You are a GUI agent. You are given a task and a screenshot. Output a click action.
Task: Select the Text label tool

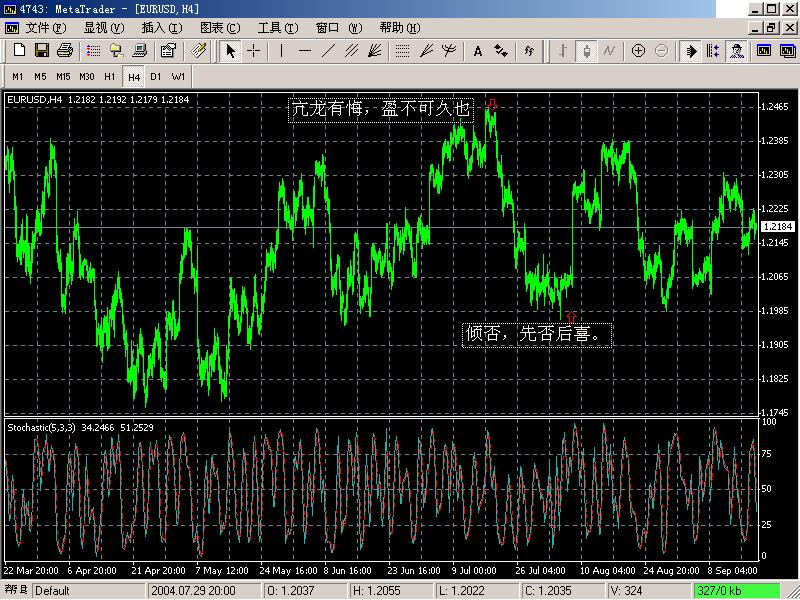[x=478, y=51]
